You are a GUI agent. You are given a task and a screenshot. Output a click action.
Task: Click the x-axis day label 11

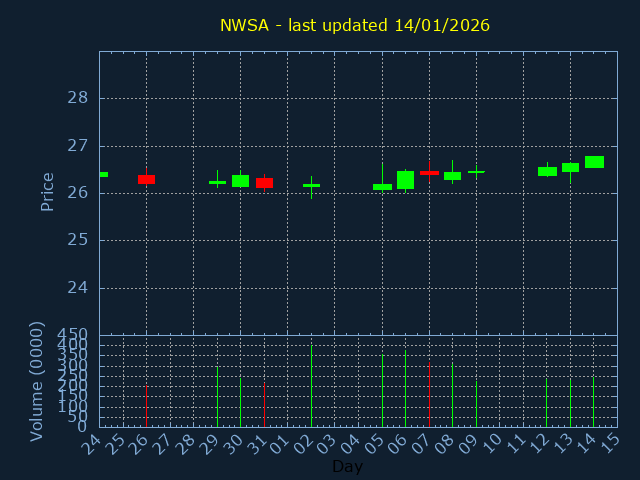click(515, 444)
